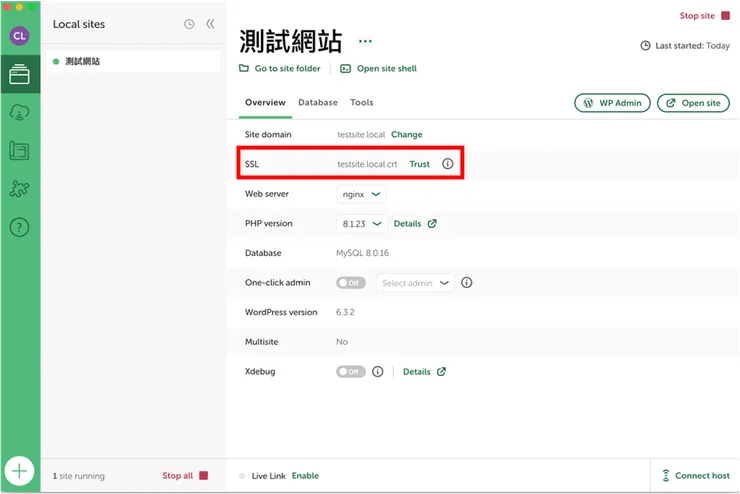Click the Stop site text
740x494 pixels.
[697, 16]
